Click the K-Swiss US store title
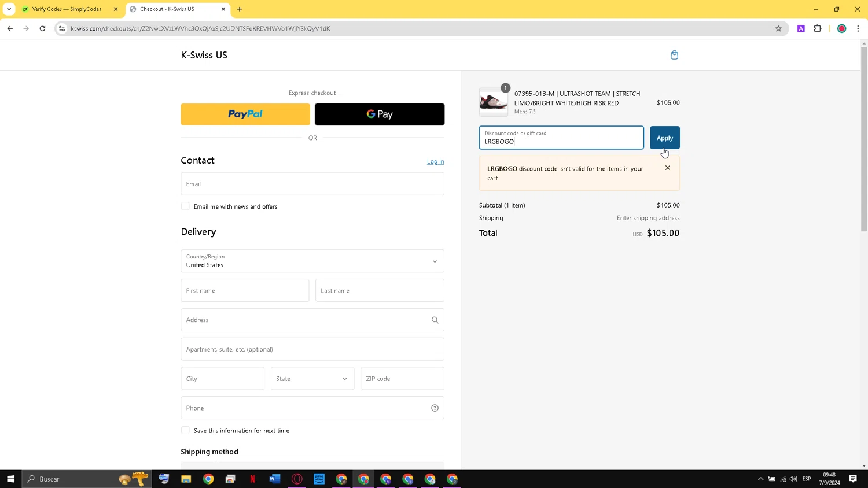 coord(204,55)
